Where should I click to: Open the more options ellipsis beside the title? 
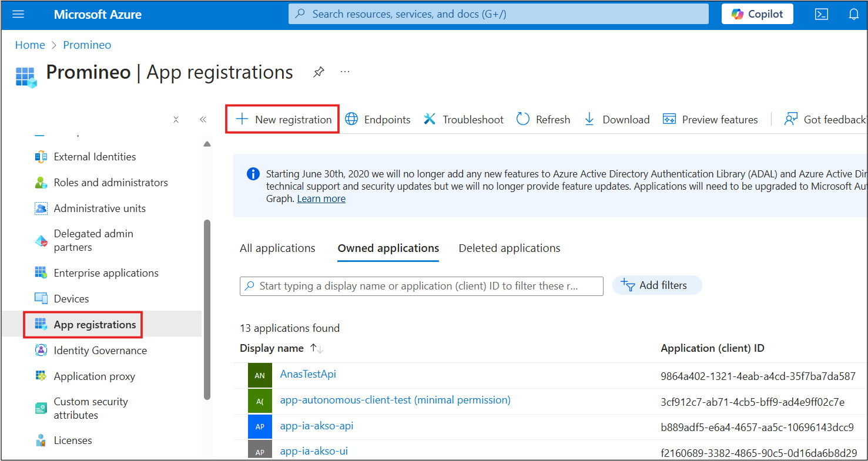(345, 72)
